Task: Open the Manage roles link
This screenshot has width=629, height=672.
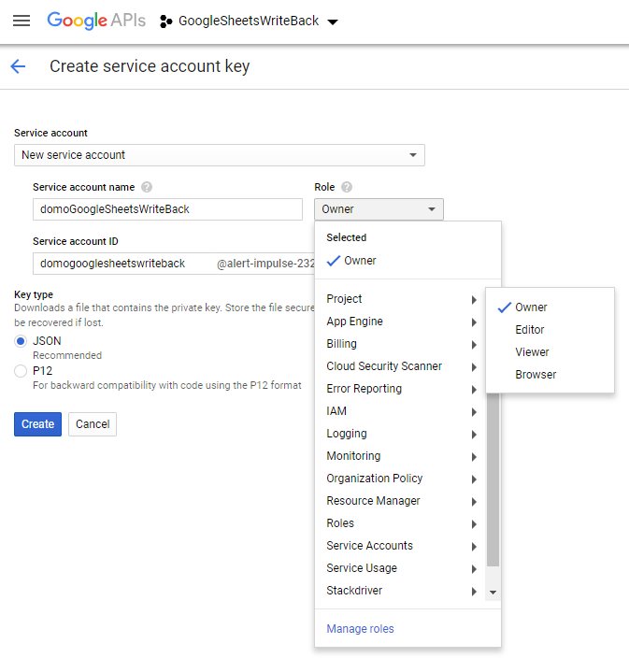Action: (360, 629)
